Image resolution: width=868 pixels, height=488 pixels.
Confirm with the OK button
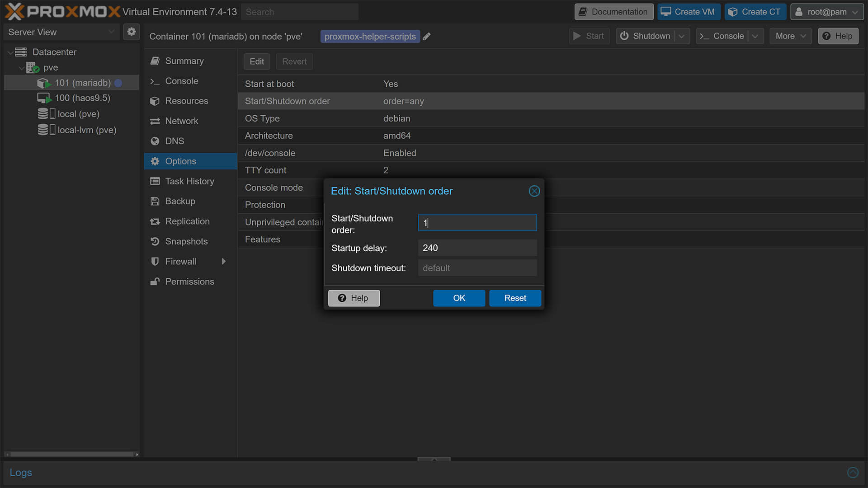click(459, 298)
